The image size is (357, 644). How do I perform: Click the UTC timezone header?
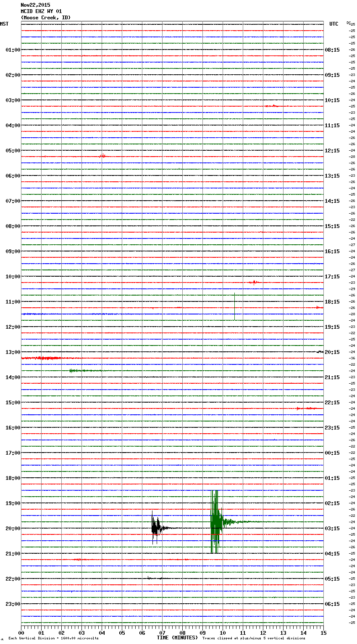(334, 24)
